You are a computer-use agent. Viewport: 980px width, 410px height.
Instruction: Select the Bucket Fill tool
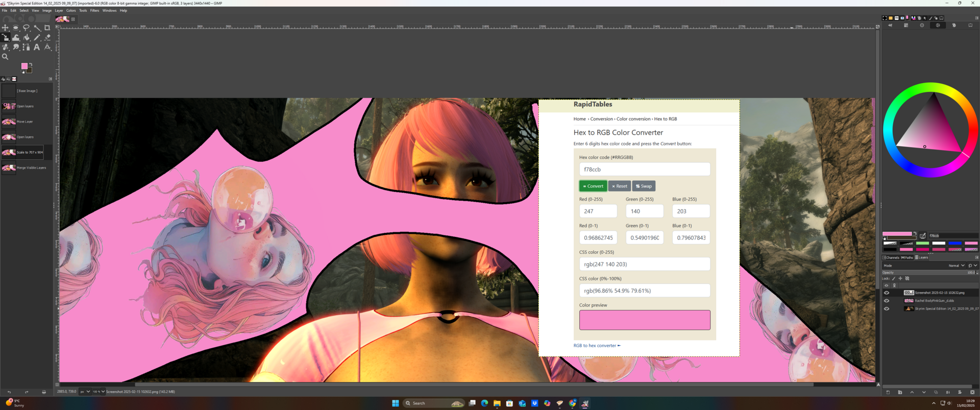(26, 37)
